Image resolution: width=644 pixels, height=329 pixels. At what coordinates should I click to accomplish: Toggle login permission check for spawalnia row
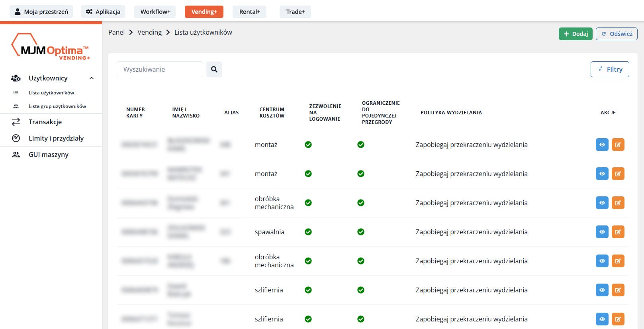[308, 232]
